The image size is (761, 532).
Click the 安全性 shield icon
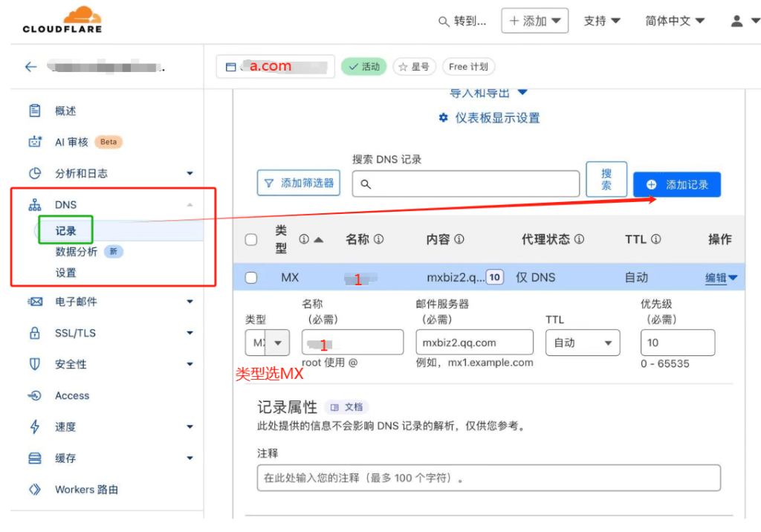[x=35, y=364]
